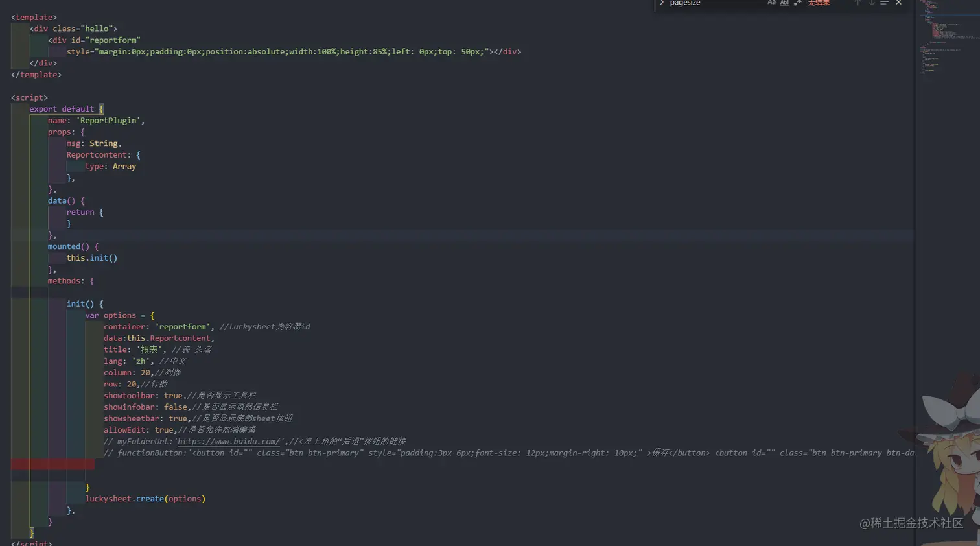The width and height of the screenshot is (980, 546).
Task: Toggle Match Case option in find widget
Action: (x=771, y=3)
